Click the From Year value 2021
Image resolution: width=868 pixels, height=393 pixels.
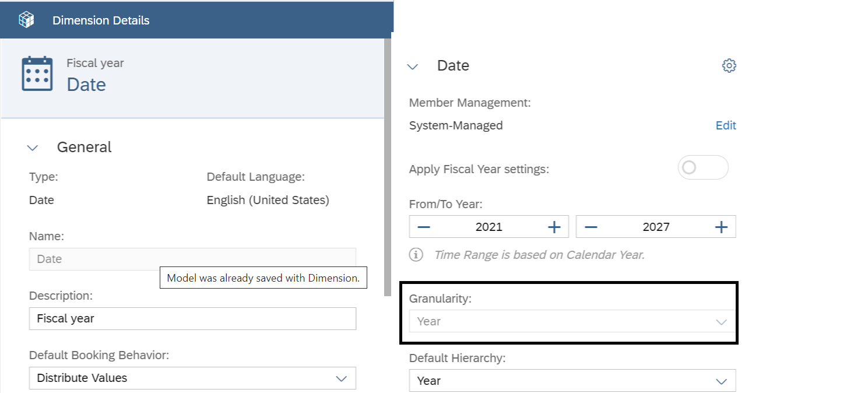click(x=489, y=227)
